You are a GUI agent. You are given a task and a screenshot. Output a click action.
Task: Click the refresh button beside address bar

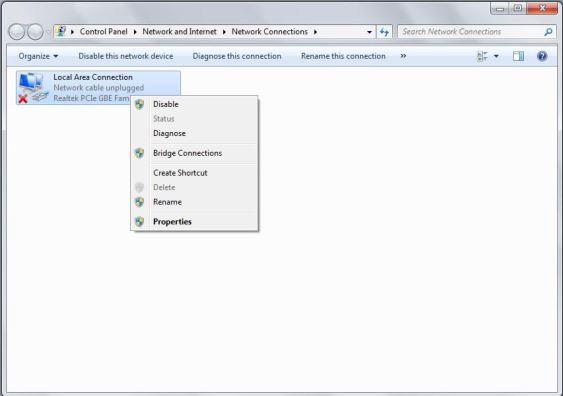coord(384,32)
